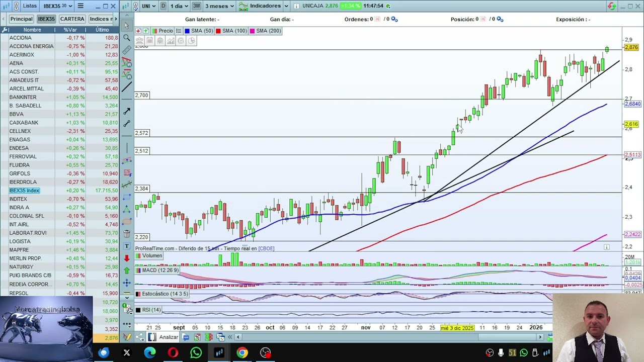Toggle the D daily timeframe button
This screenshot has height=362, width=644.
coord(163,6)
